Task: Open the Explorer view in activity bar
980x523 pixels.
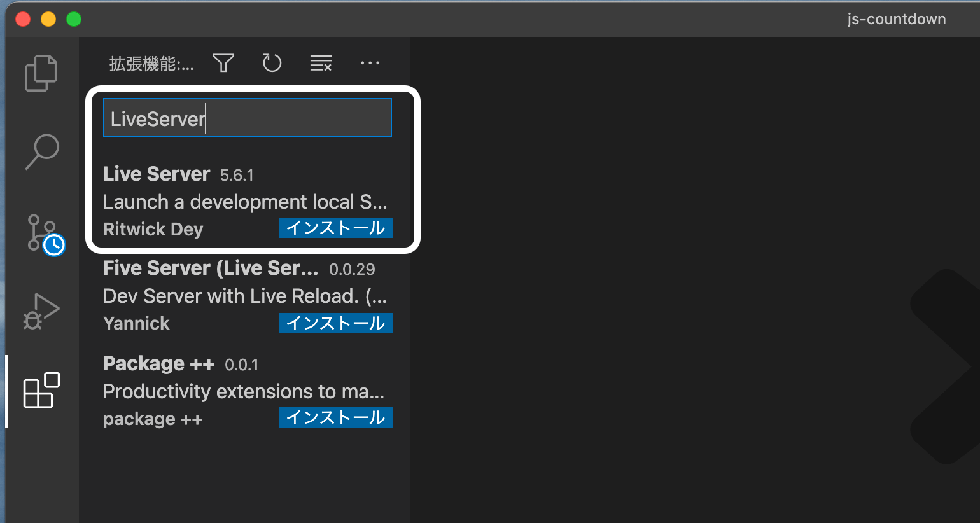Action: (41, 73)
